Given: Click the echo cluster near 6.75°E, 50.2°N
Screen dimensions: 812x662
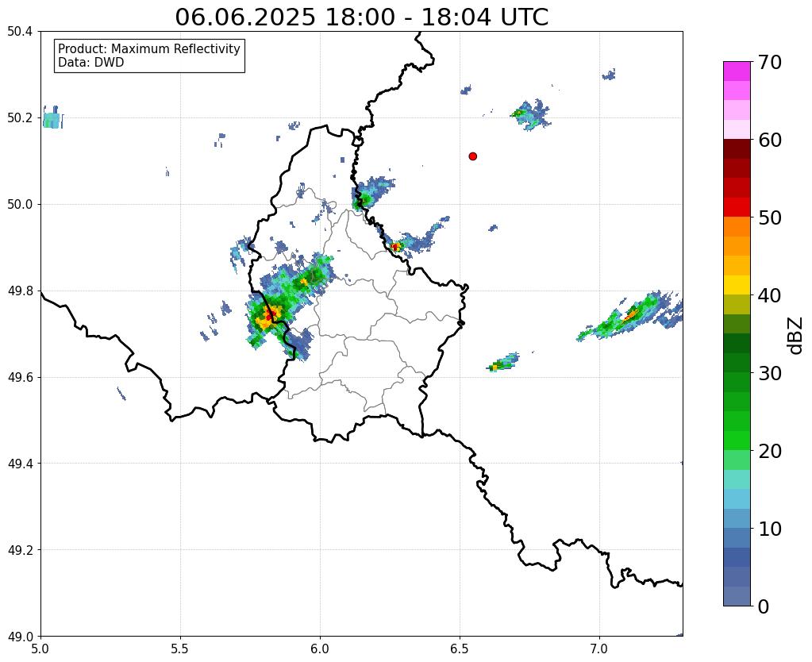Looking at the screenshot, I should [531, 114].
